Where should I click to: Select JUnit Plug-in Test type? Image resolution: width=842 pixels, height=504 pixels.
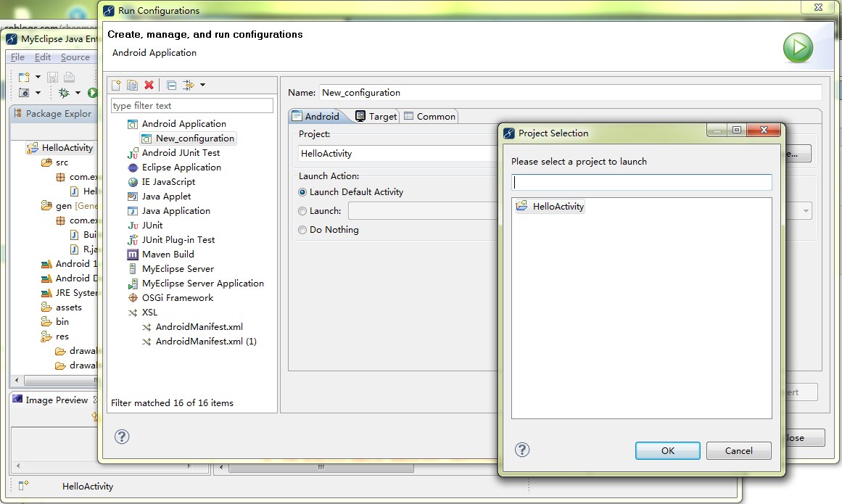[178, 239]
